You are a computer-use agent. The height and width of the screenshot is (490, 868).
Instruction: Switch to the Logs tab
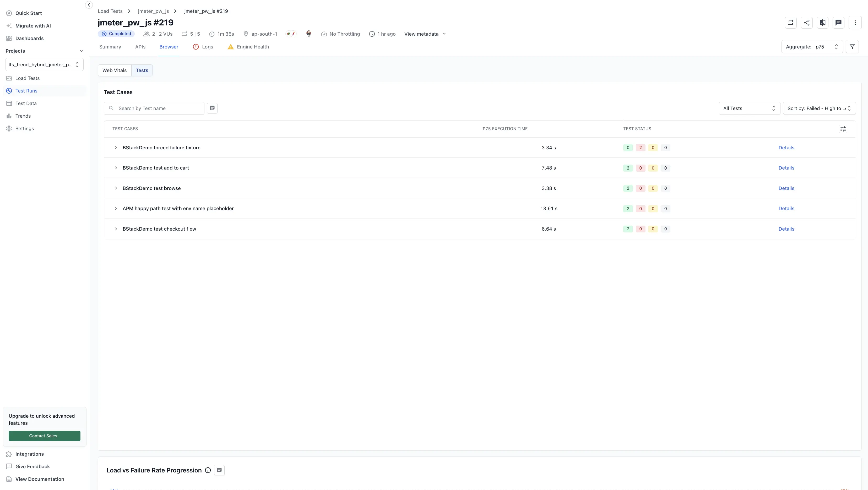[x=203, y=47]
